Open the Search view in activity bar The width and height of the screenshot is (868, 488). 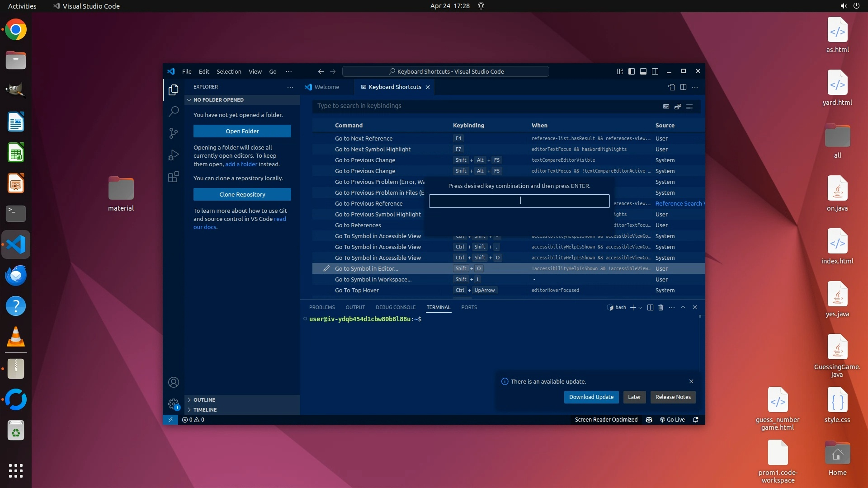click(x=174, y=111)
